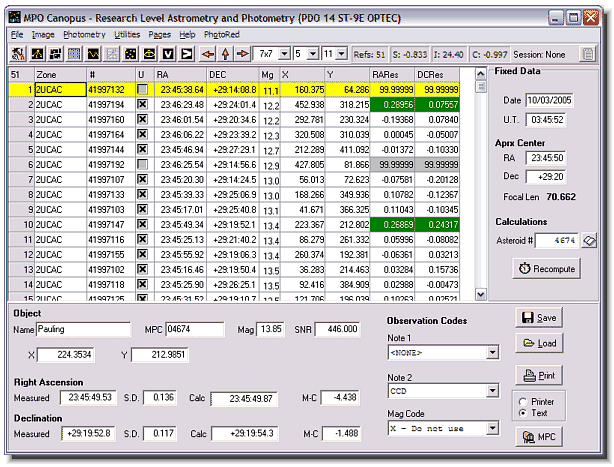Open the Photometry menu
Viewport: 614px width, 467px height.
click(85, 34)
